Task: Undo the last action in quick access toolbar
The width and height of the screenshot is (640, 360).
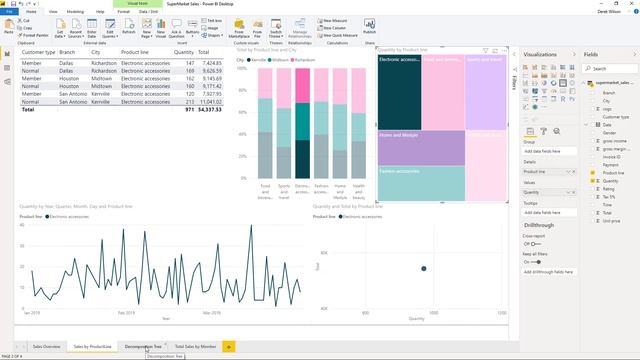Action: pyautogui.click(x=21, y=4)
